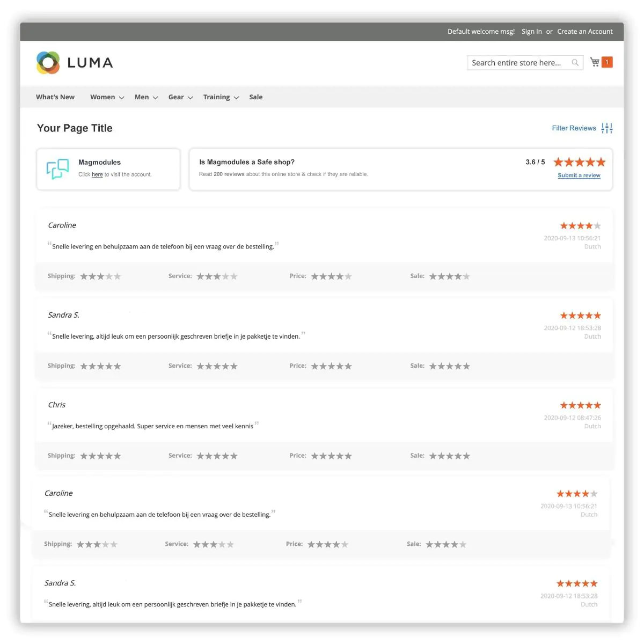Open the shopping cart icon

[595, 62]
